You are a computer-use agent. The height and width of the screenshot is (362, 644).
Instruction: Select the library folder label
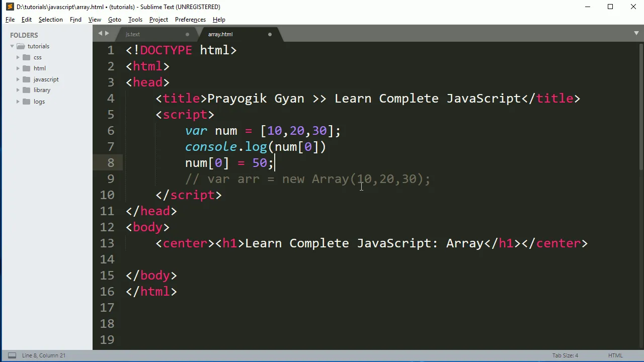click(42, 90)
